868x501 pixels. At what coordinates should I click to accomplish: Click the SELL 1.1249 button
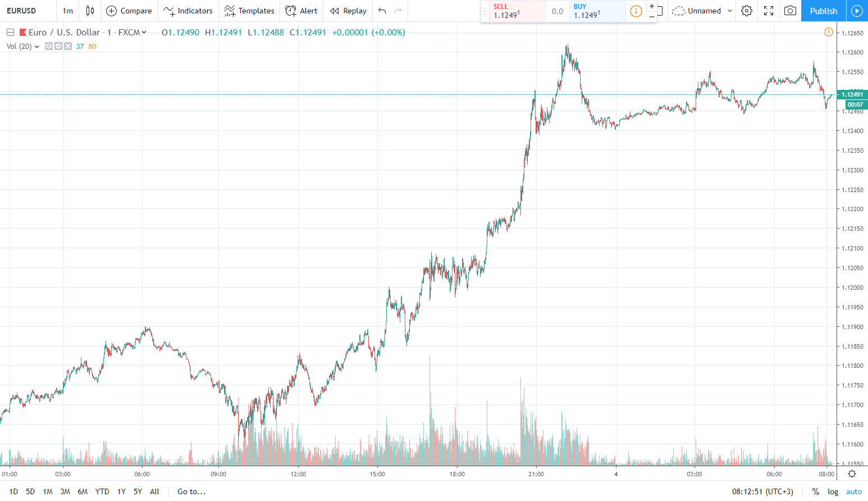point(517,11)
